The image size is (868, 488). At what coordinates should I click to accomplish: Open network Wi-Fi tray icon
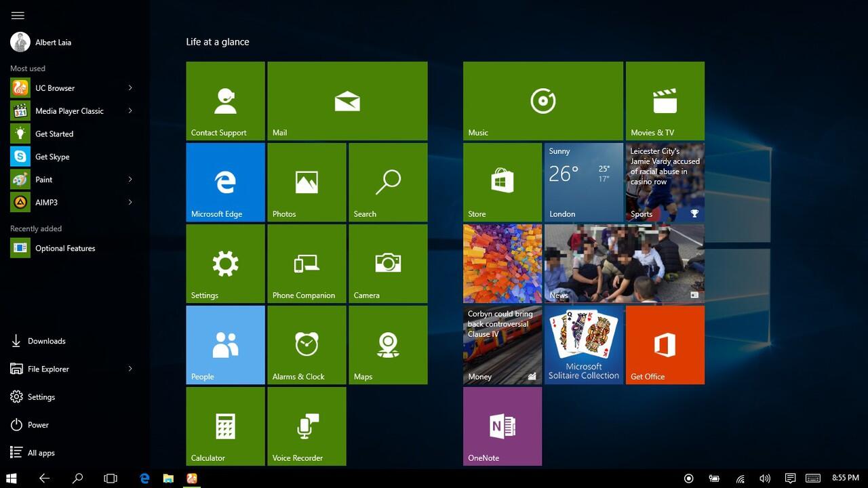point(741,478)
